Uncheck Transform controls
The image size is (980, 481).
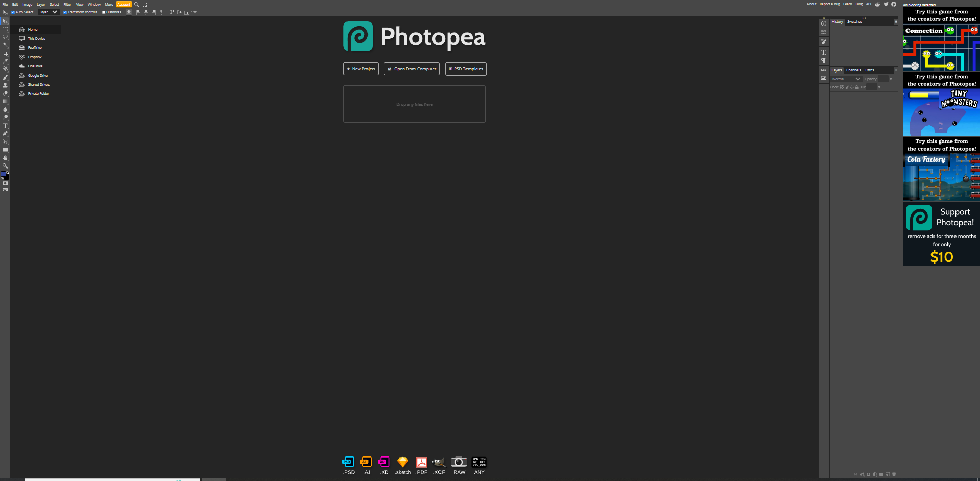(x=64, y=12)
